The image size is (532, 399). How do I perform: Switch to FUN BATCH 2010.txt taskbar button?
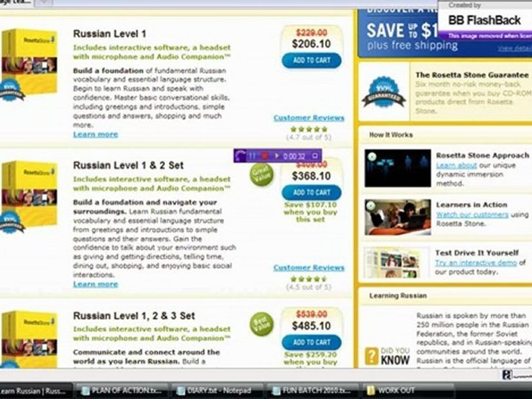[x=312, y=391]
